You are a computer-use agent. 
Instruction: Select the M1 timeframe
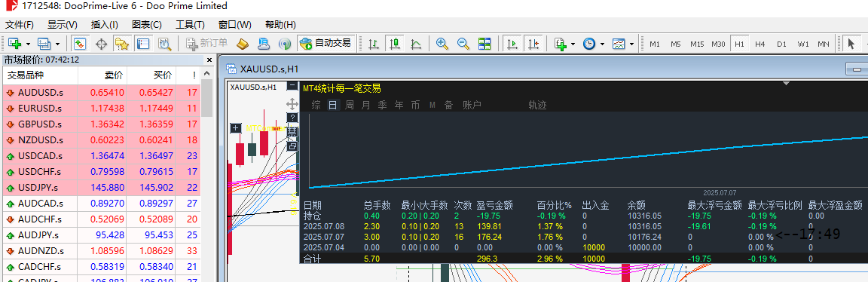655,44
